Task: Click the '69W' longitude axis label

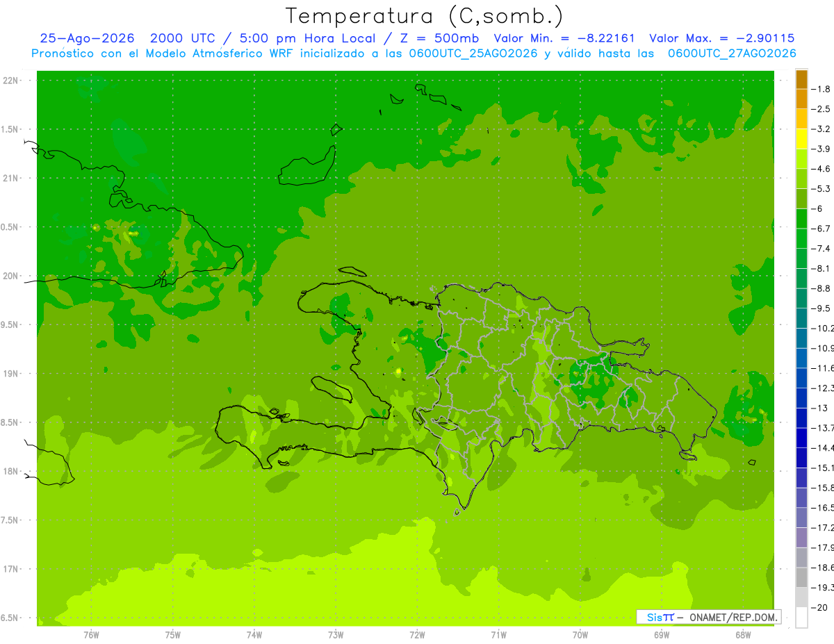Action: tap(661, 635)
